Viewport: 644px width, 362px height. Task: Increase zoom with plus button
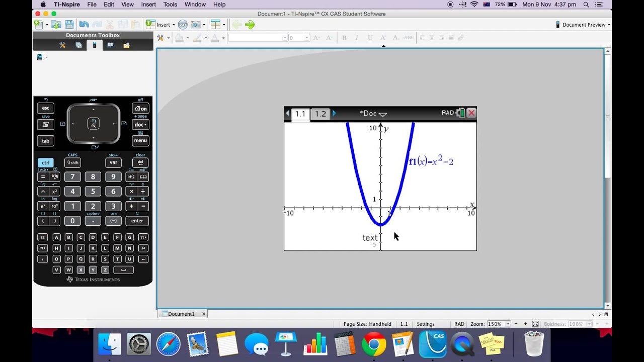(526, 324)
